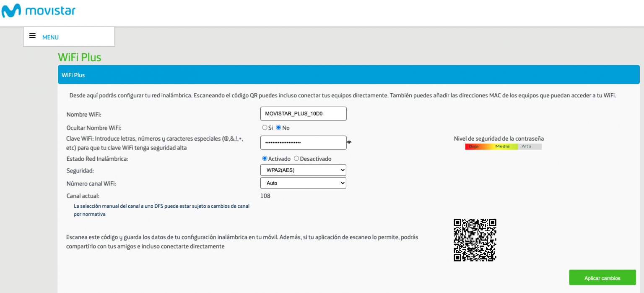This screenshot has width=644, height=293.
Task: Click the MENU label
Action: [x=50, y=37]
